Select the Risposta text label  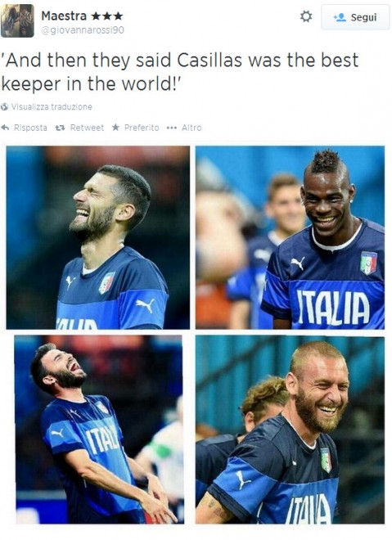(x=30, y=128)
